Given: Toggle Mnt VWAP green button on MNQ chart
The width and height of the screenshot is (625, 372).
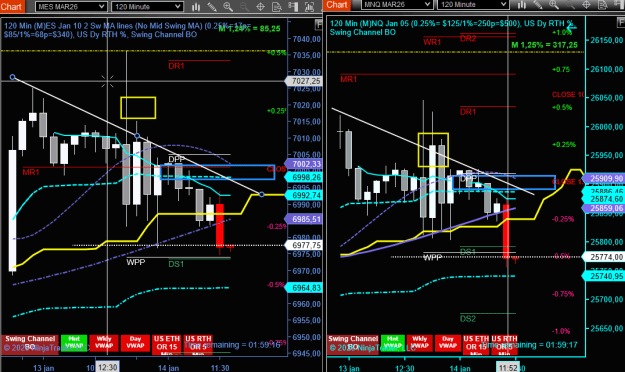Looking at the screenshot, I should (x=393, y=343).
